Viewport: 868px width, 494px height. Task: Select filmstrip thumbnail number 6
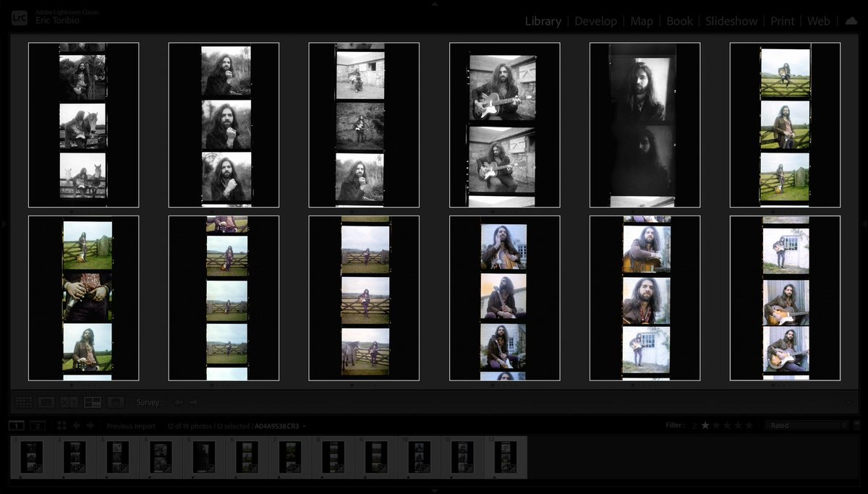(x=247, y=457)
